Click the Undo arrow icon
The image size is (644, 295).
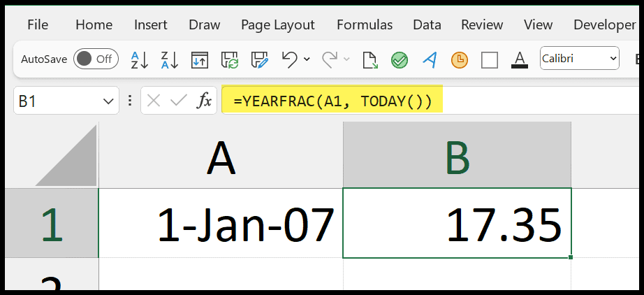click(x=290, y=59)
